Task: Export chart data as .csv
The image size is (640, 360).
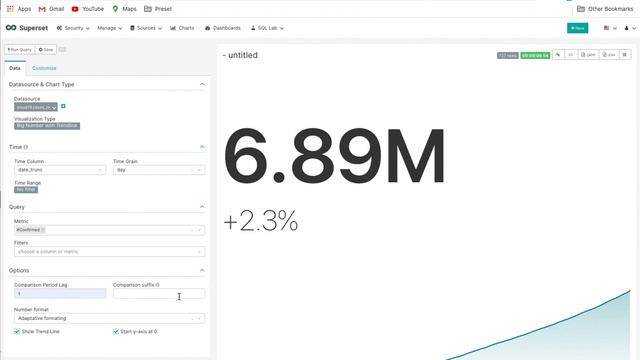Action: (609, 55)
